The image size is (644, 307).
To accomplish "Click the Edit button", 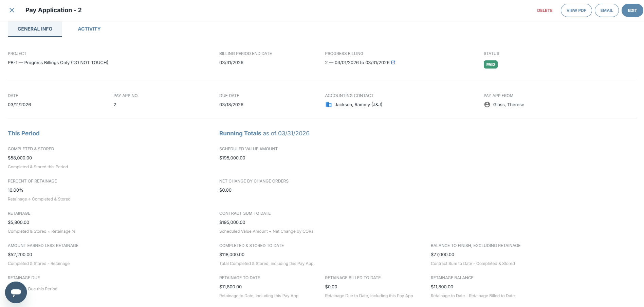I will pyautogui.click(x=632, y=11).
